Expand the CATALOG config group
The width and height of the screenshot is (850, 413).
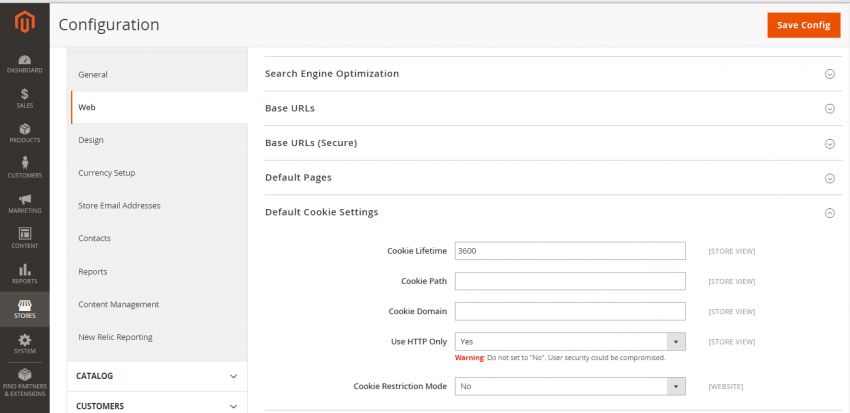(x=157, y=376)
